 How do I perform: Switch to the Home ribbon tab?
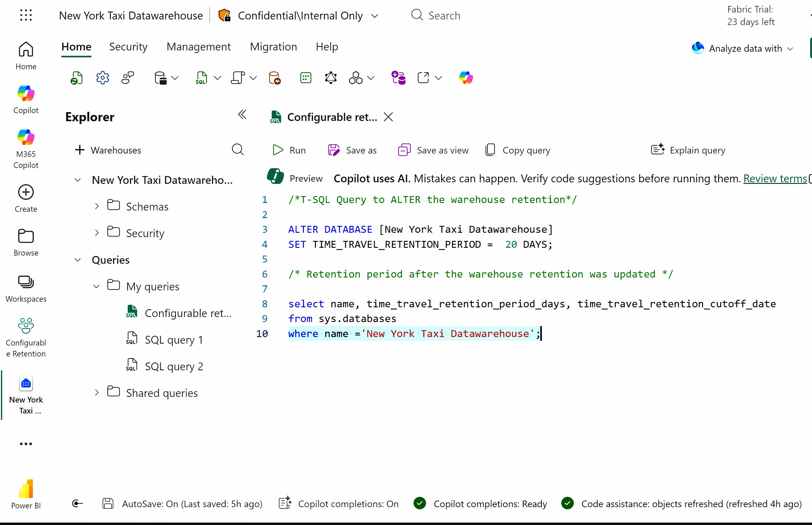click(76, 47)
